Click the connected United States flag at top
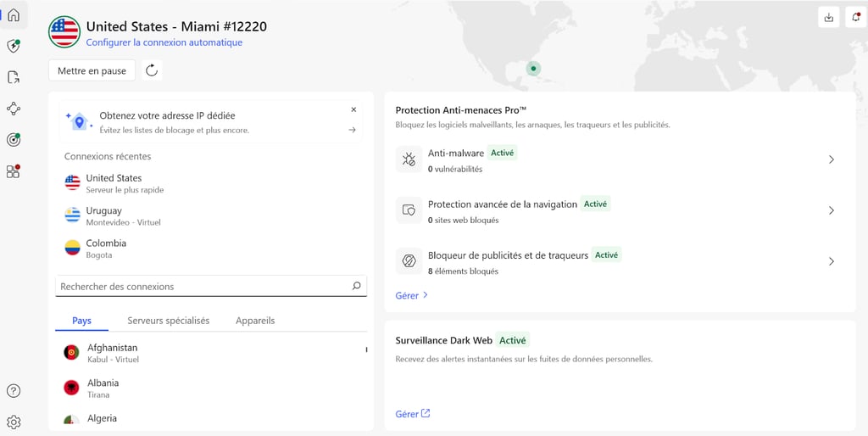 64,31
